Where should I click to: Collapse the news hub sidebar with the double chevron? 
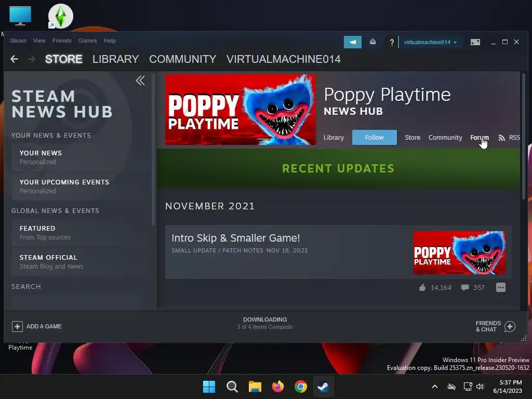point(140,81)
